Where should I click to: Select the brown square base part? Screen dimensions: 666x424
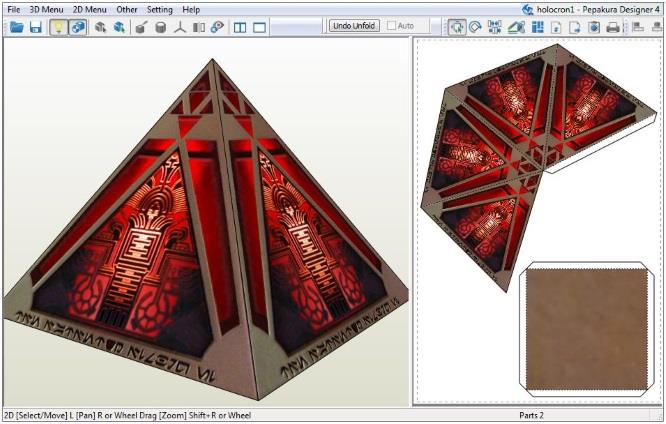point(587,330)
